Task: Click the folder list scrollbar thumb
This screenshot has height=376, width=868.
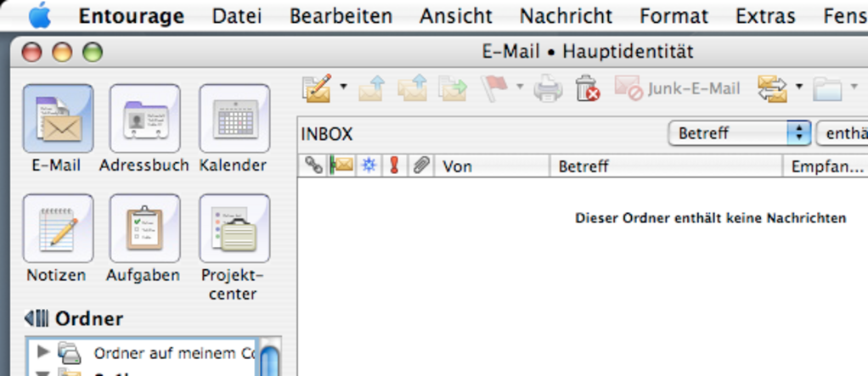Action: click(x=269, y=361)
